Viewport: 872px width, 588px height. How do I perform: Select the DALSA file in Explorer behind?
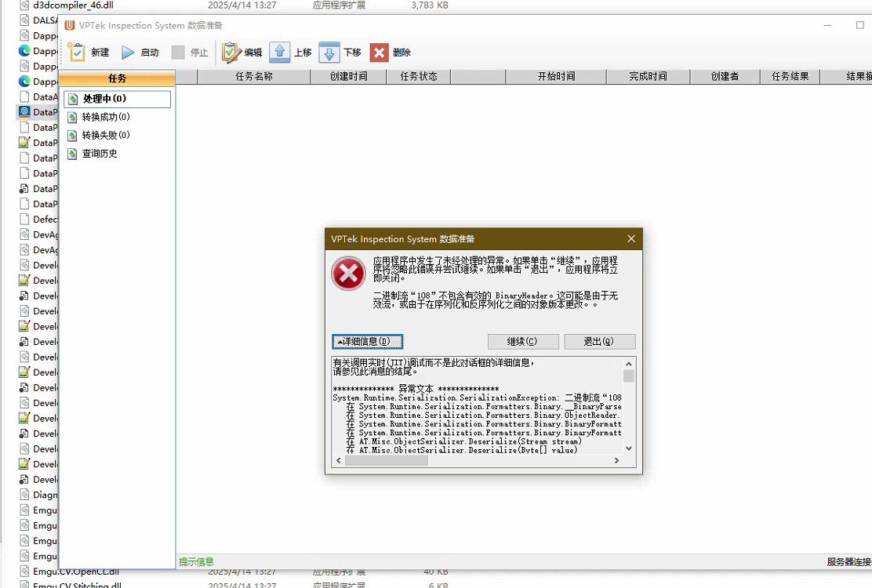(x=45, y=20)
